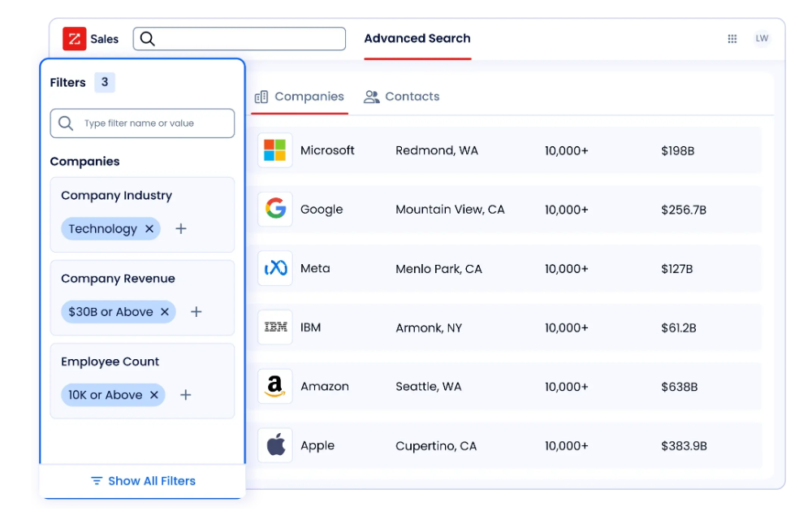Click the $127B revenue value

click(x=677, y=269)
